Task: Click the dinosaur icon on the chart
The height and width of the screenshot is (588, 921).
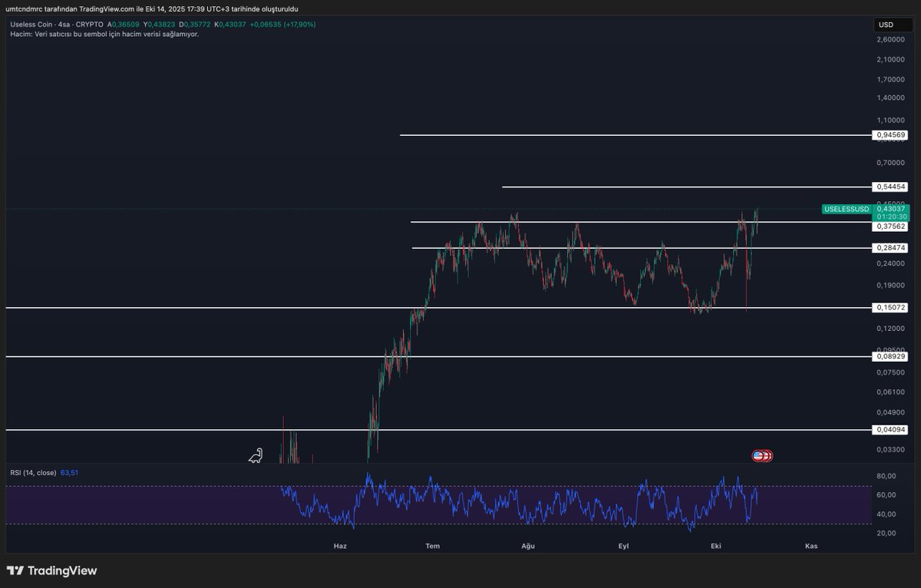Action: point(256,456)
